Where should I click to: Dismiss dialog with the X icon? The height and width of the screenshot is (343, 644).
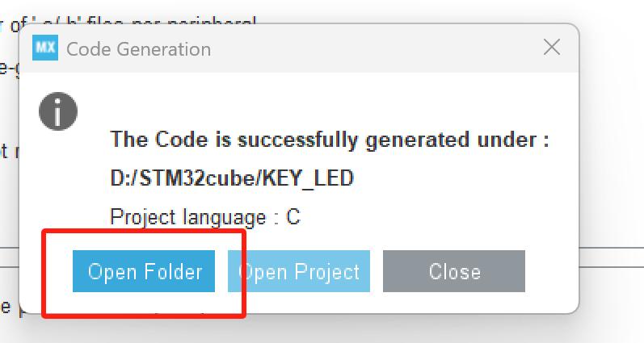(x=552, y=48)
